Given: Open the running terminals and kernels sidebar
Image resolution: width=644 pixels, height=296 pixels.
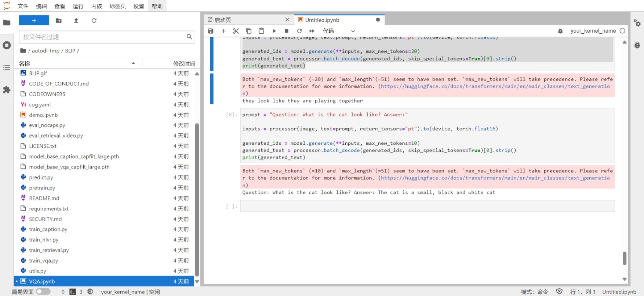Looking at the screenshot, I should 7,45.
